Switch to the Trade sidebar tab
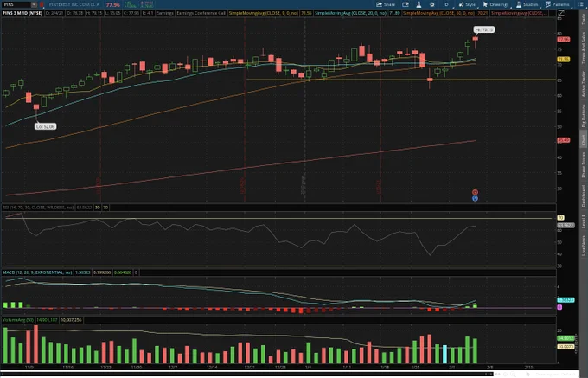This screenshot has height=378, width=588. 584,19
